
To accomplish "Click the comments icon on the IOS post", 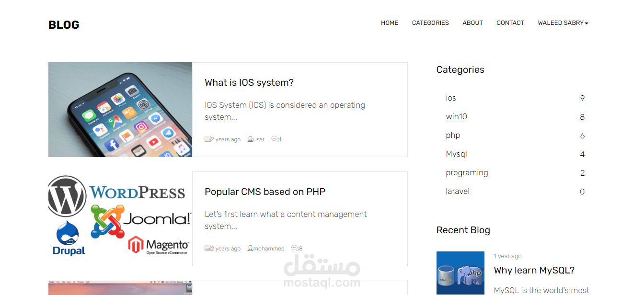I will pos(275,139).
